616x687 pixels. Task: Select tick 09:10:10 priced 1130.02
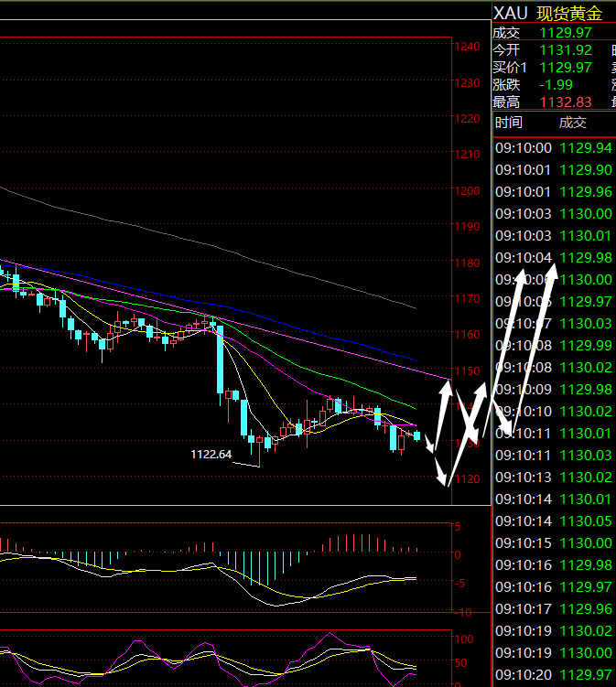554,412
